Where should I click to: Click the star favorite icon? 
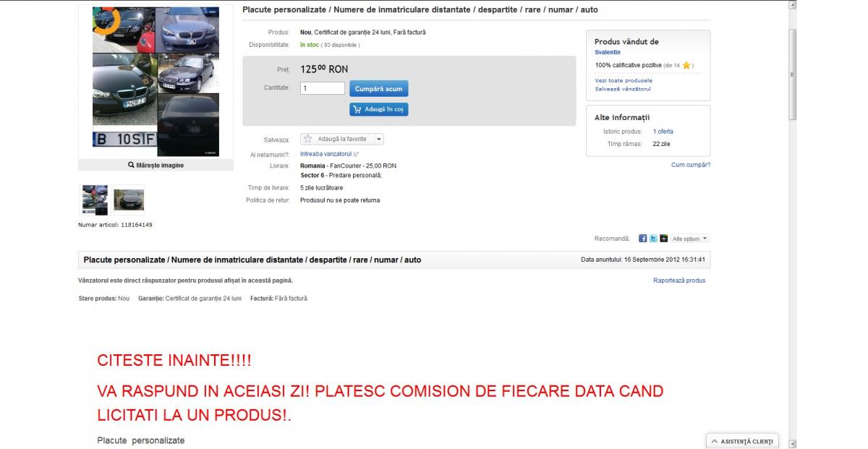tap(307, 139)
